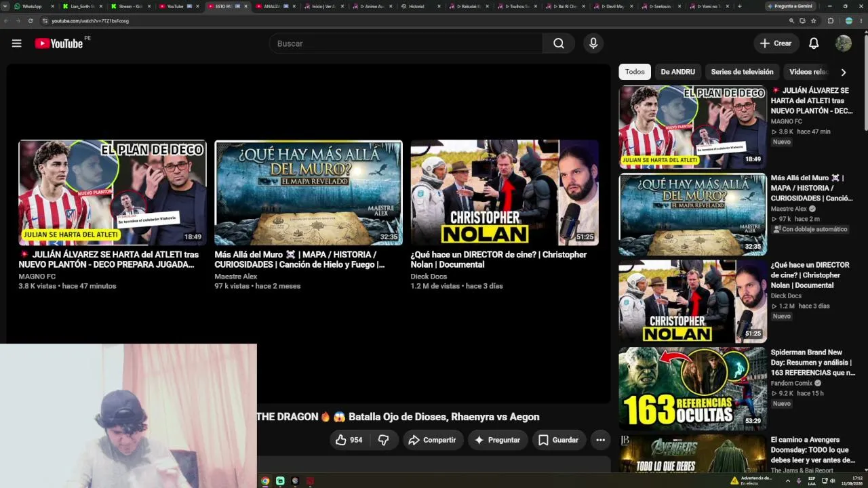Select the Series de televisión chip

742,72
